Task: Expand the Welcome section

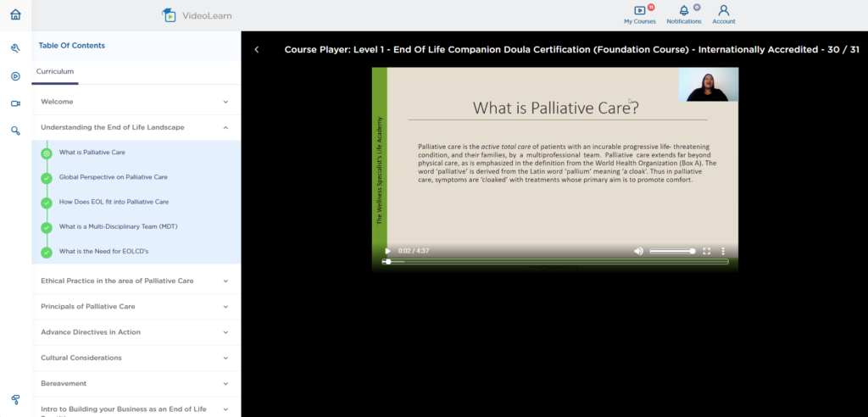Action: point(136,102)
